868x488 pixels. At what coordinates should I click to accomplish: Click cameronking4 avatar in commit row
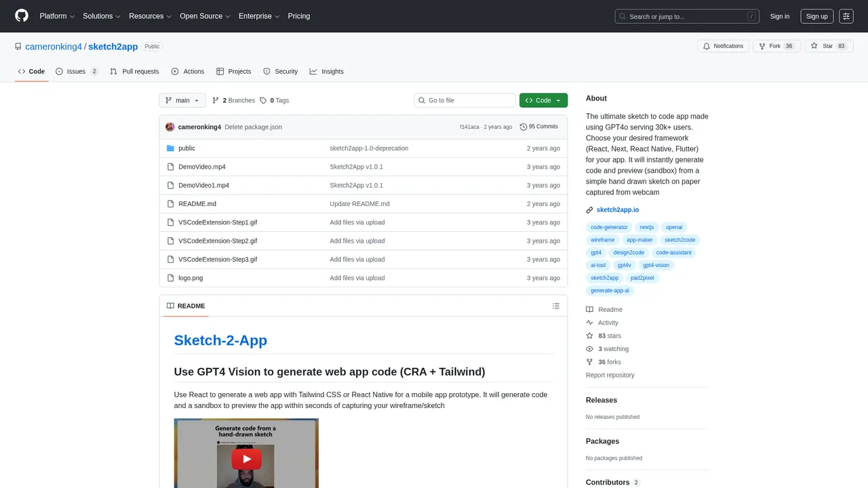point(170,127)
